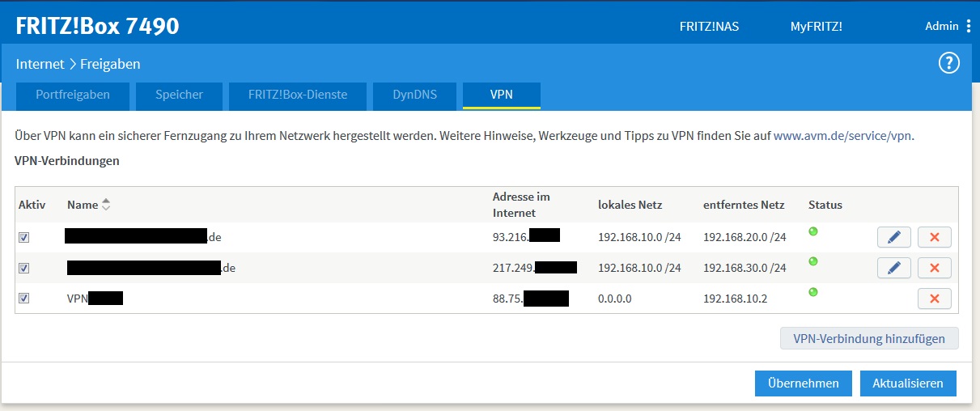Click the green status light for 93.216 row
980x411 pixels.
click(x=813, y=231)
